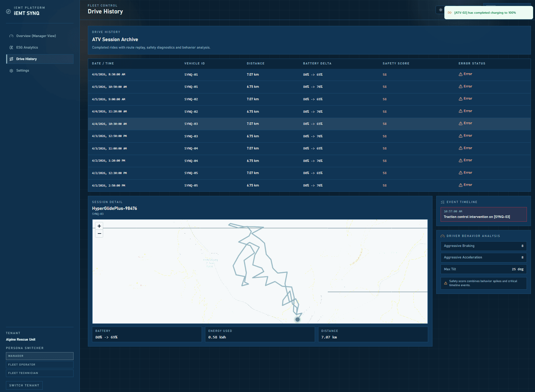Screen dimensions: 535x392
Task: Click the iEMT SYNQ compass logo icon
Action: point(8,12)
